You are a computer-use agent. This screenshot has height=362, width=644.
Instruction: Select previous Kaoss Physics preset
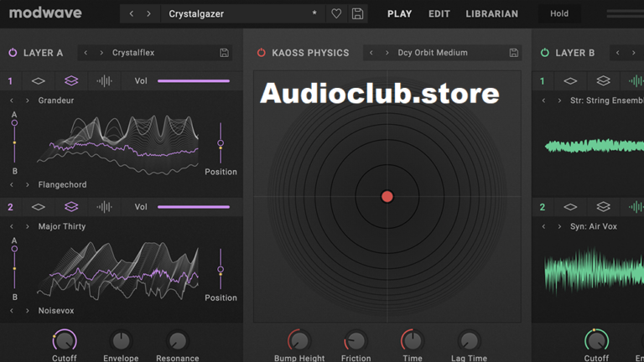[371, 53]
